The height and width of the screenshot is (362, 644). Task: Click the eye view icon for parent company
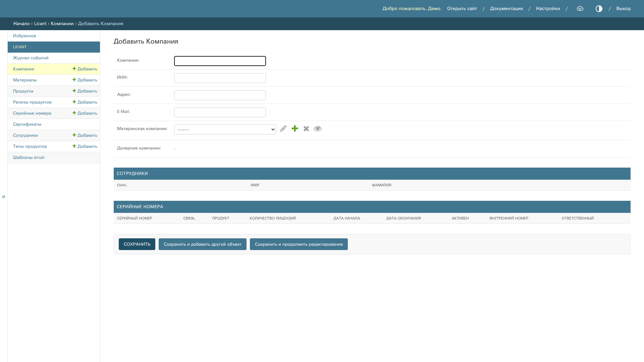(318, 129)
